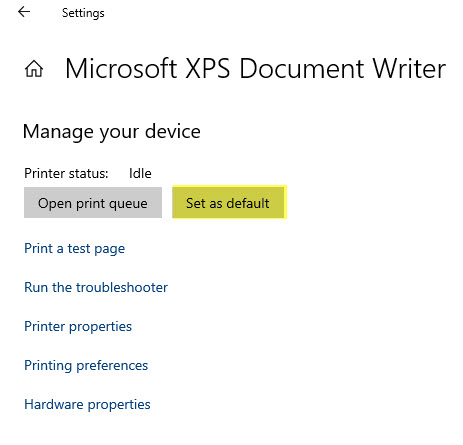The width and height of the screenshot is (463, 445).
Task: Click the yellow highlighted Set as default button
Action: pyautogui.click(x=229, y=202)
